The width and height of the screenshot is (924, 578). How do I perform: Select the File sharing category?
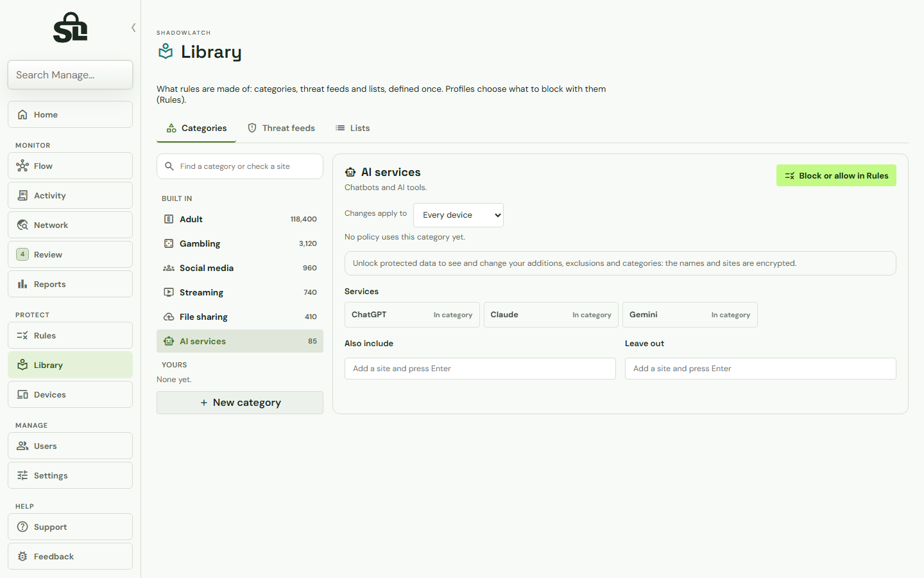(240, 317)
